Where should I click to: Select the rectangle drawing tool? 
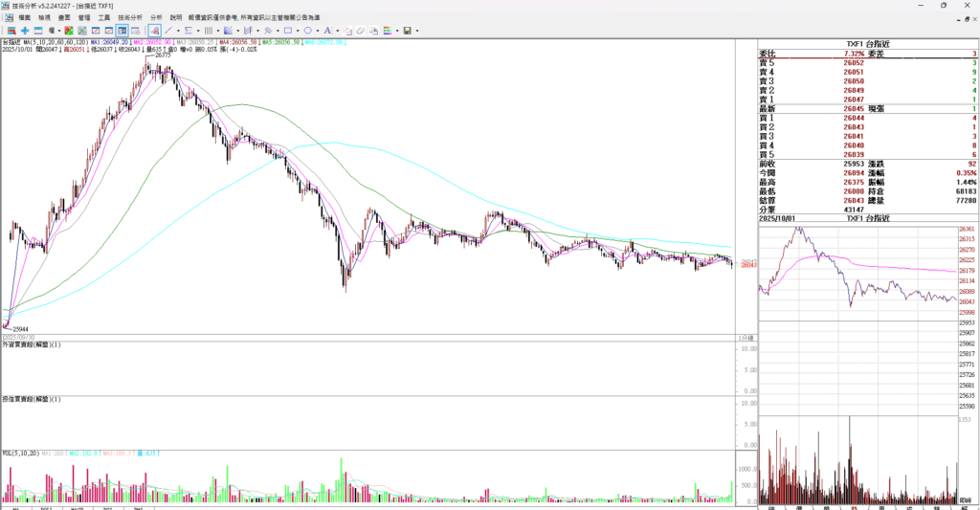pos(287,31)
